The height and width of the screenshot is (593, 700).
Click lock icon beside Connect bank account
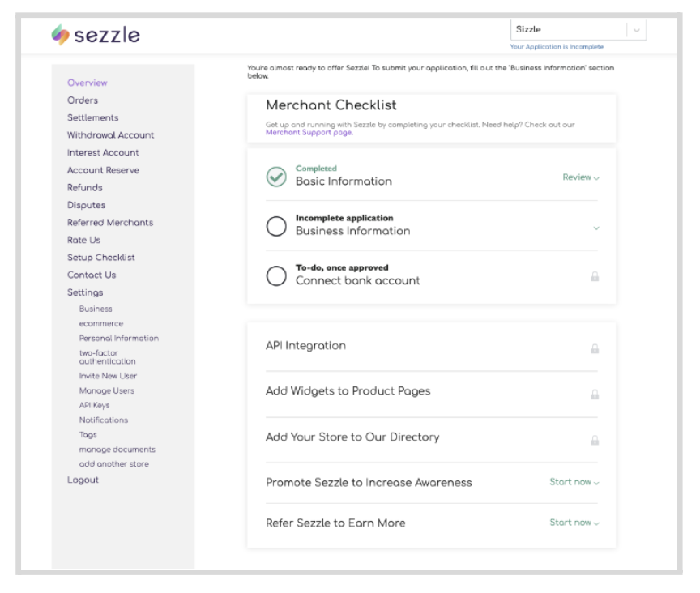tap(595, 276)
